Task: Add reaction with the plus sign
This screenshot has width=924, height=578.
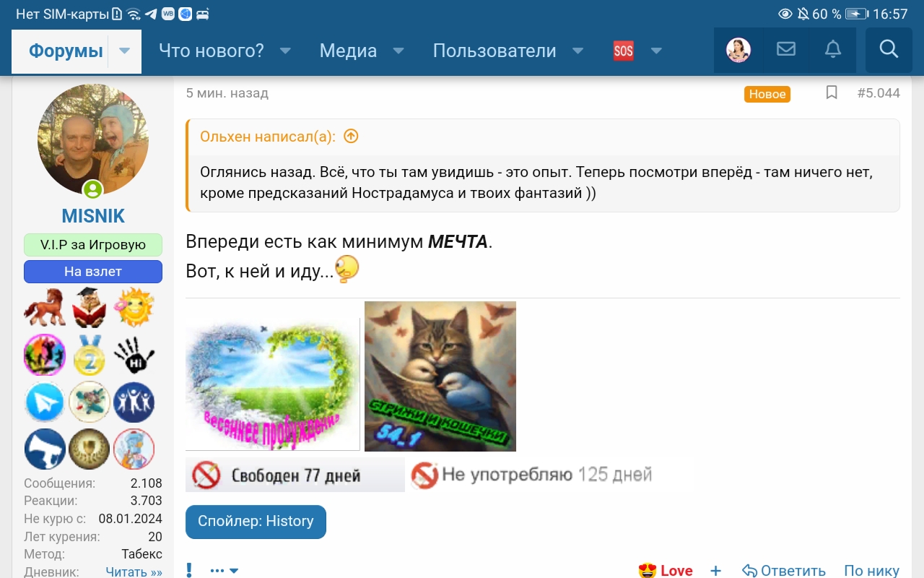Action: tap(715, 570)
